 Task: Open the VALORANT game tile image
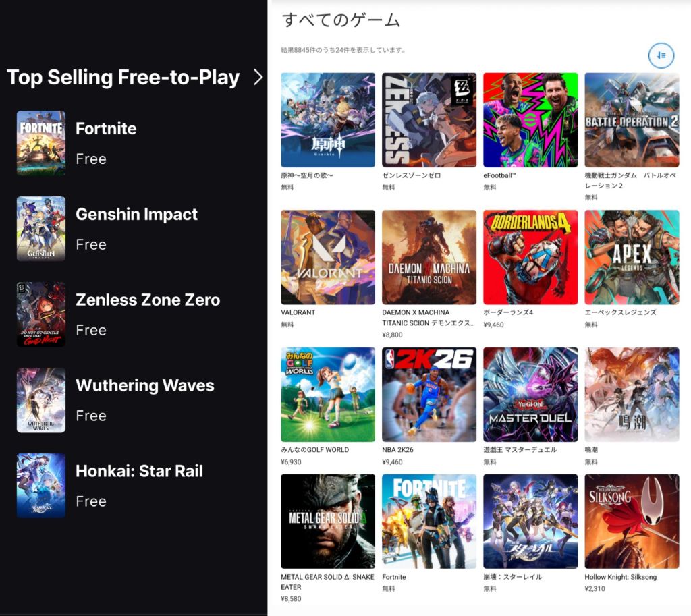[x=328, y=257]
